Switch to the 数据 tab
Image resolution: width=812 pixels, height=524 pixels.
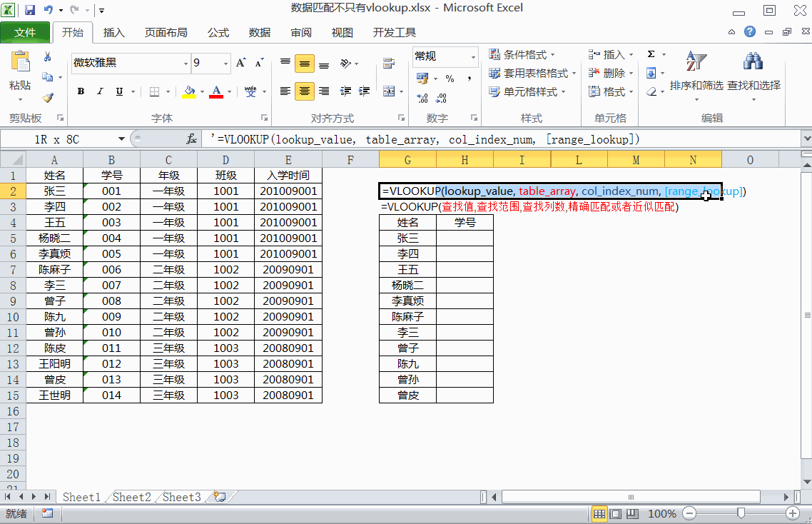pos(260,32)
